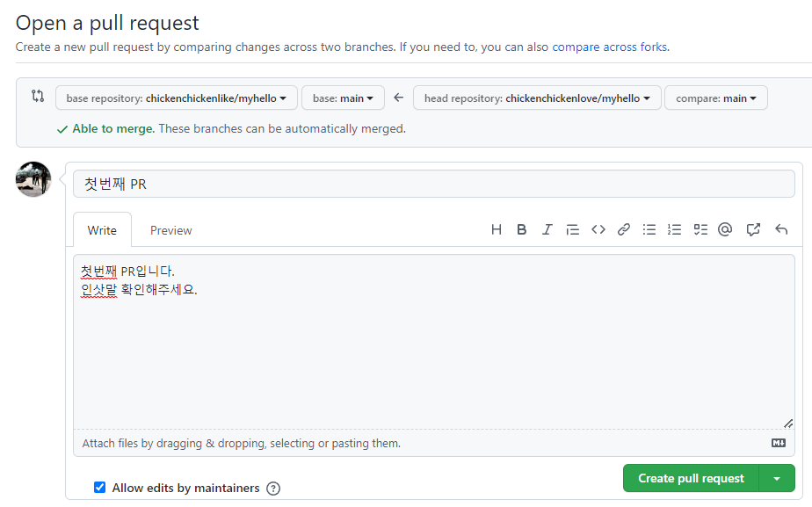Switch to the Write tab

click(102, 230)
